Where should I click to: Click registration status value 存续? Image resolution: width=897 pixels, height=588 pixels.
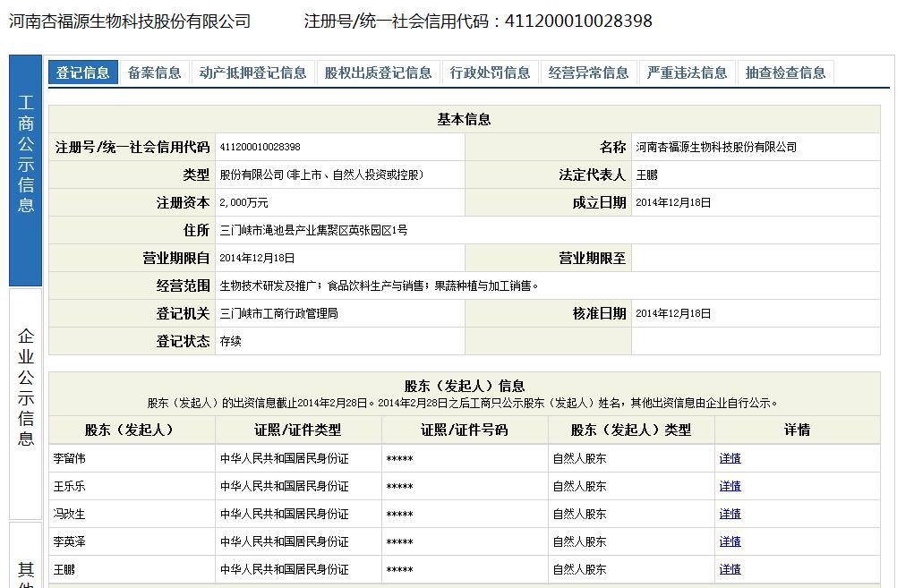tap(231, 342)
